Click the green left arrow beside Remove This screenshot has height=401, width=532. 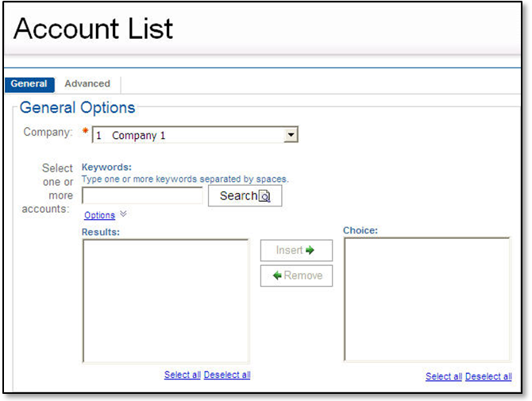(277, 276)
